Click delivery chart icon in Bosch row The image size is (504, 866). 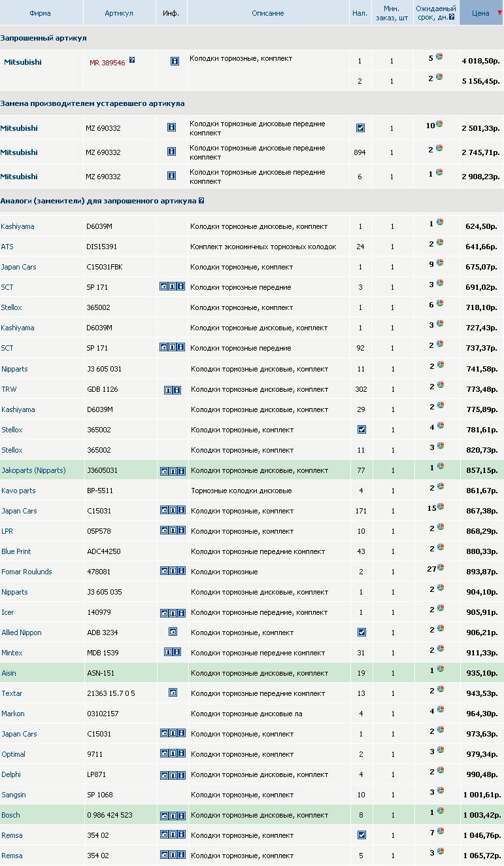(x=440, y=811)
